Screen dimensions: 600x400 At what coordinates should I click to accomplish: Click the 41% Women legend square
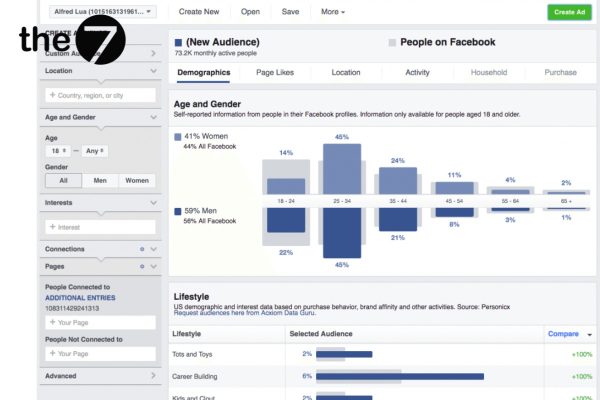[x=178, y=137]
